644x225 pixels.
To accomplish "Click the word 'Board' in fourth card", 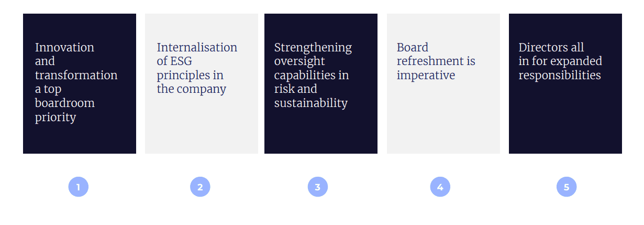I will point(413,47).
